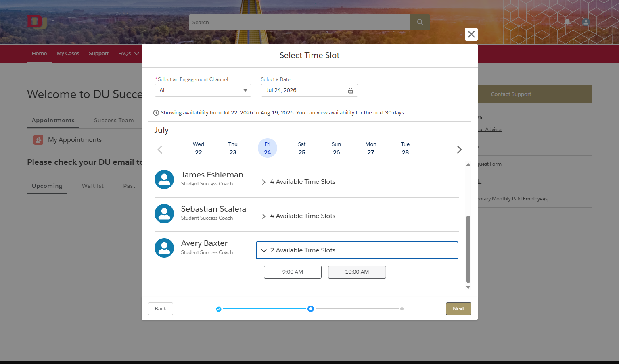Switch to the Upcoming tab
Image resolution: width=619 pixels, height=364 pixels.
point(47,186)
